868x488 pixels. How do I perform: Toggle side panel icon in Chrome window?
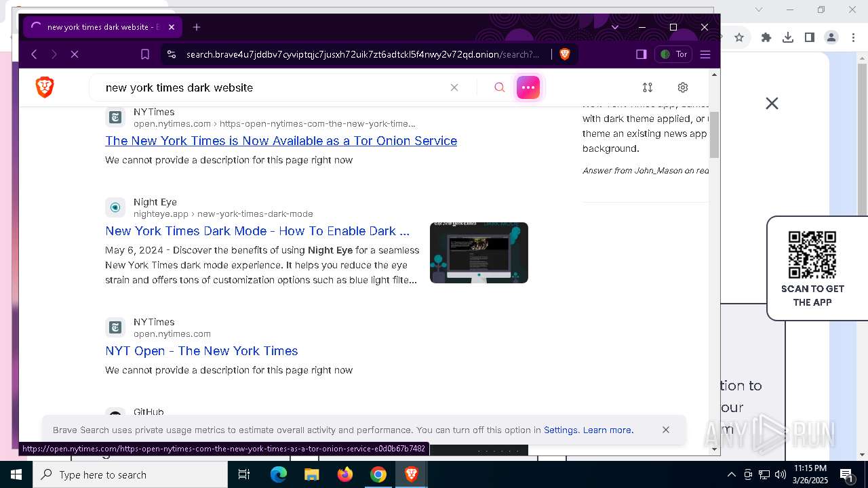coord(810,37)
